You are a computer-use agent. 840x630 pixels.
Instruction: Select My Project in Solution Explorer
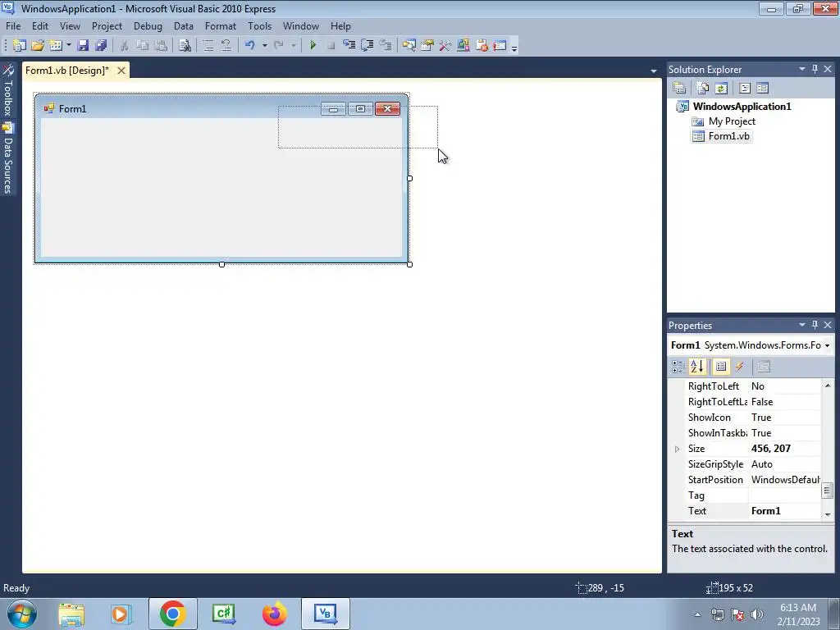point(732,121)
